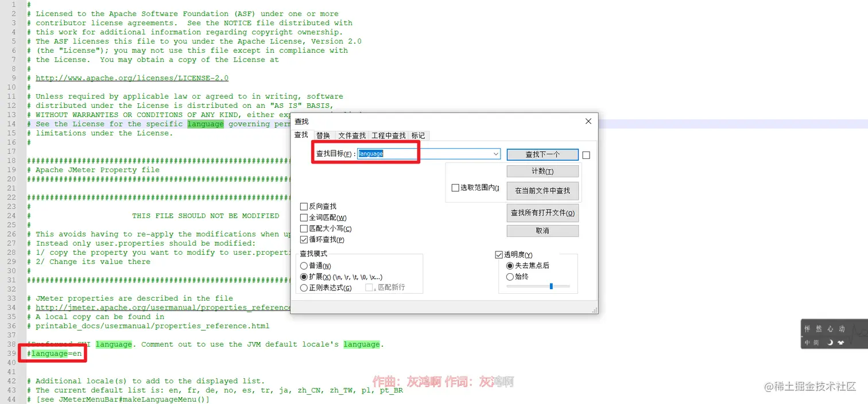Click 'THIS FILE SHOULD NOT BE MODIFIED' text
868x404 pixels.
tap(206, 216)
